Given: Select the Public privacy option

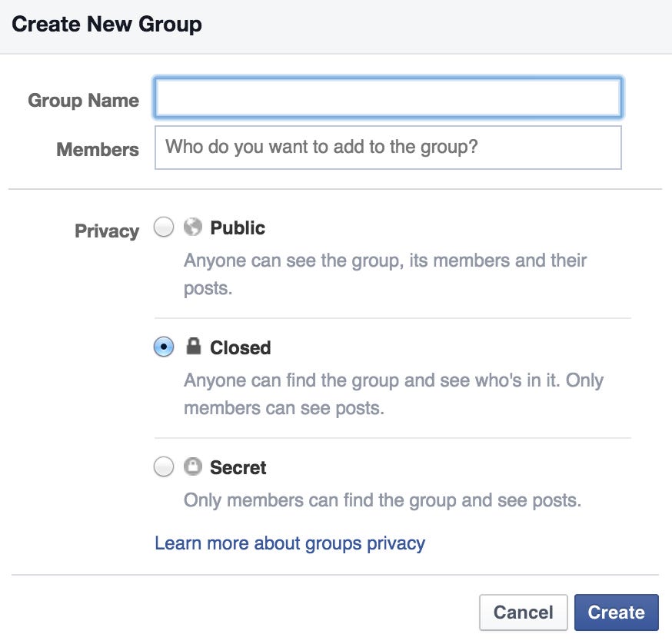Looking at the screenshot, I should coord(165,227).
